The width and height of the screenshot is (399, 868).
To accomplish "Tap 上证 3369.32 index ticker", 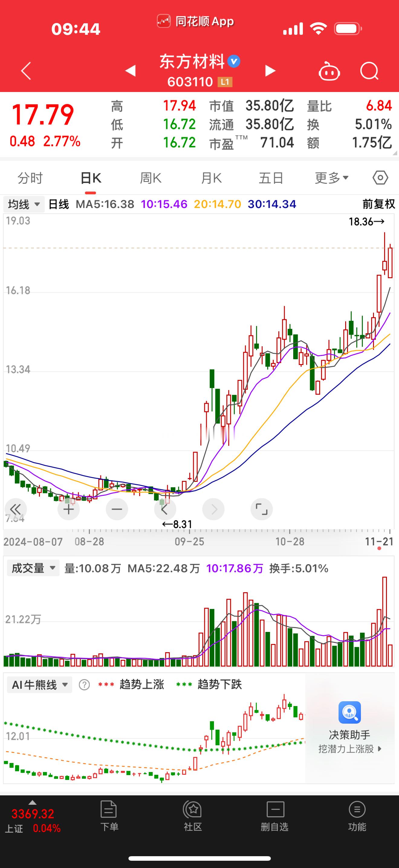I will 33,820.
